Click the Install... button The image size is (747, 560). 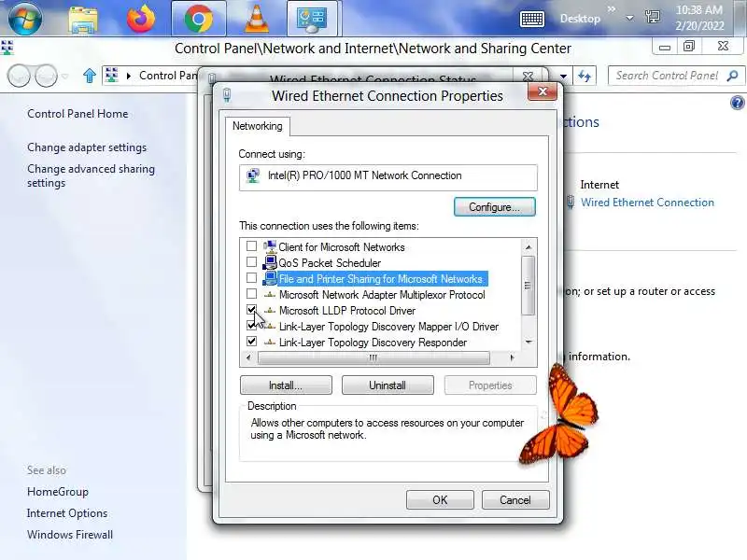tap(286, 385)
